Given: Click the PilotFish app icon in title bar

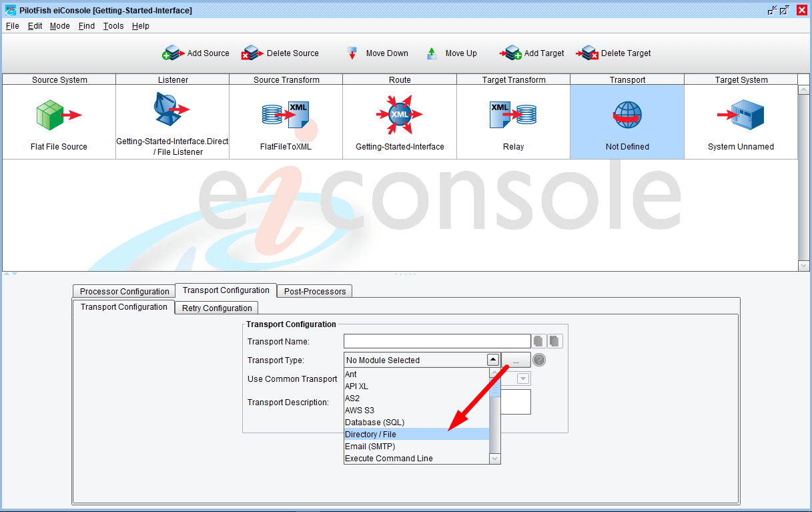Looking at the screenshot, I should [x=10, y=10].
